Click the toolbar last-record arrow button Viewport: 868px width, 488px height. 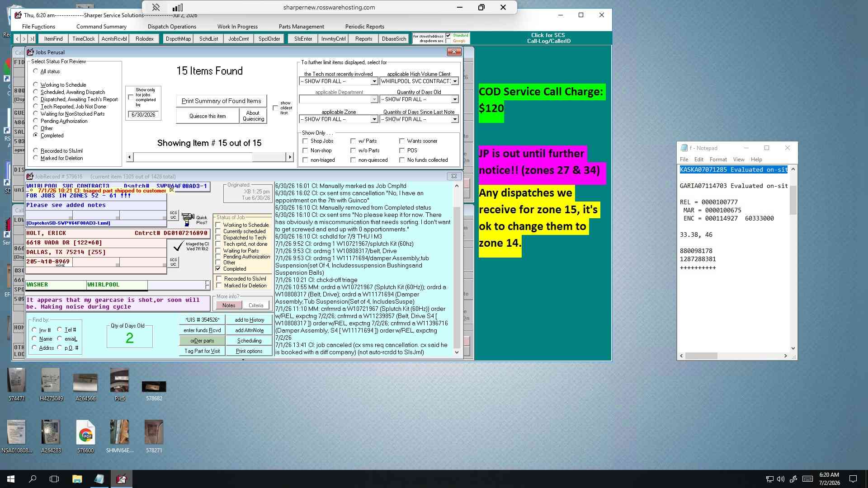click(x=32, y=39)
